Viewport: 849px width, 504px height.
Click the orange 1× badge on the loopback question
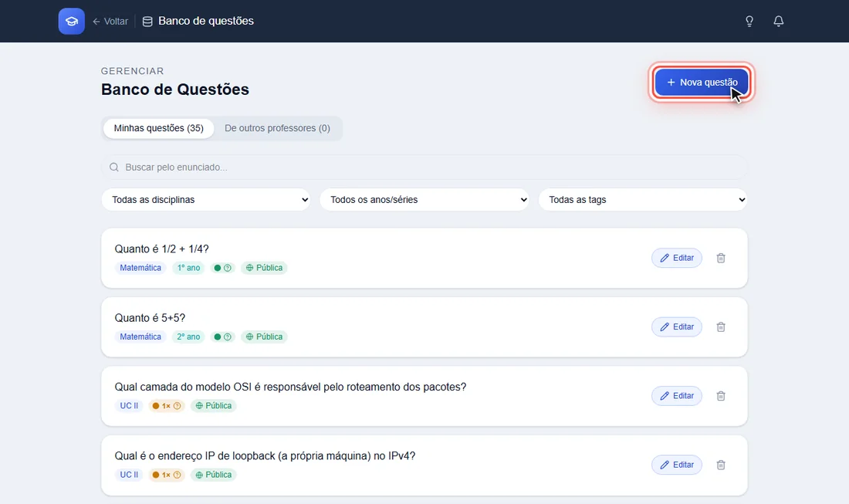click(167, 475)
